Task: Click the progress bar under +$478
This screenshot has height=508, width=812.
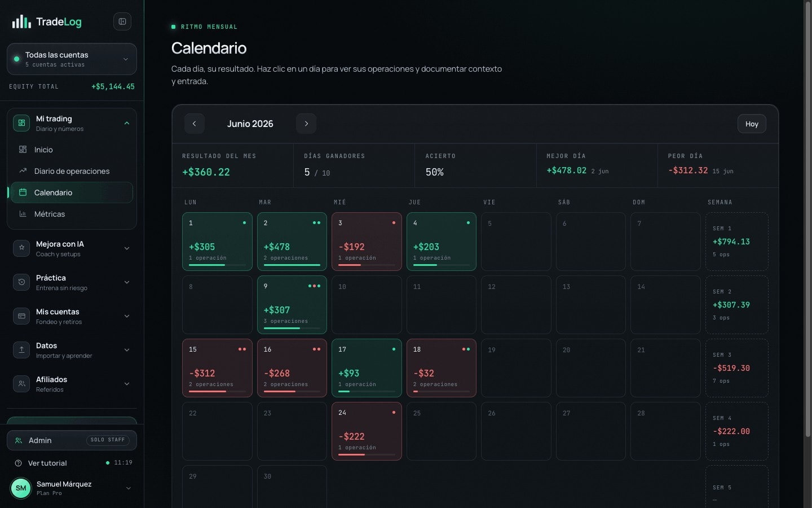Action: tap(292, 265)
